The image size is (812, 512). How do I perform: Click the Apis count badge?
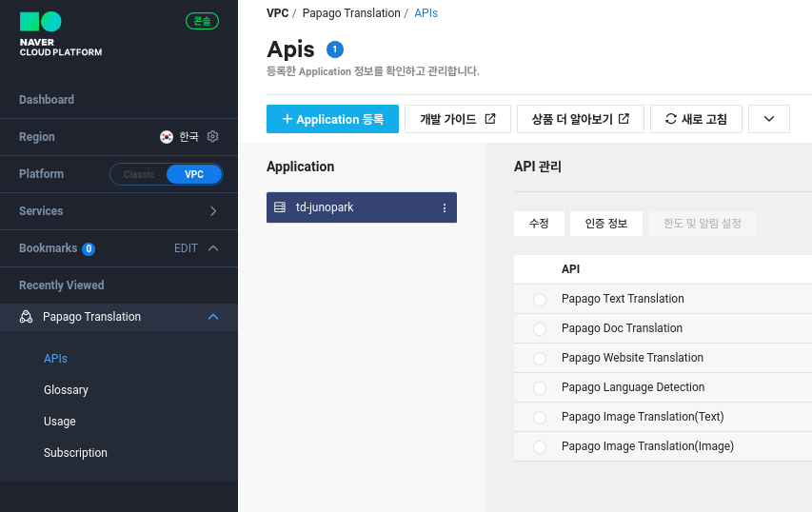tap(335, 49)
